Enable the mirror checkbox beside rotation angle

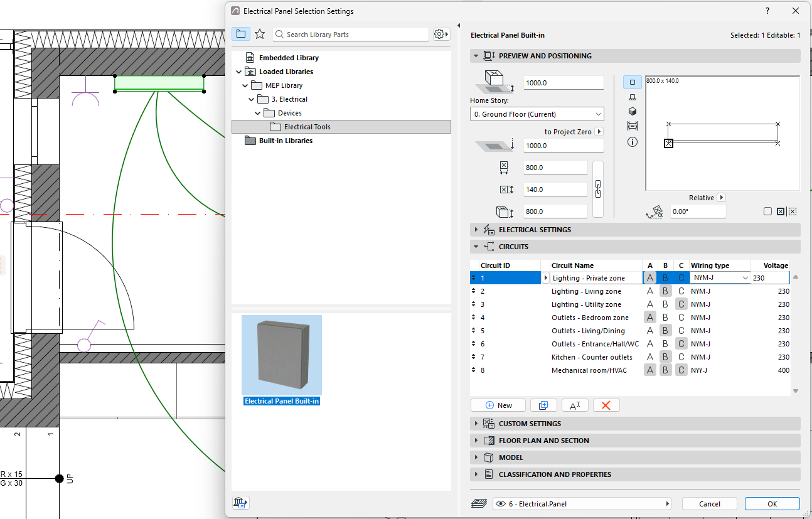(767, 211)
